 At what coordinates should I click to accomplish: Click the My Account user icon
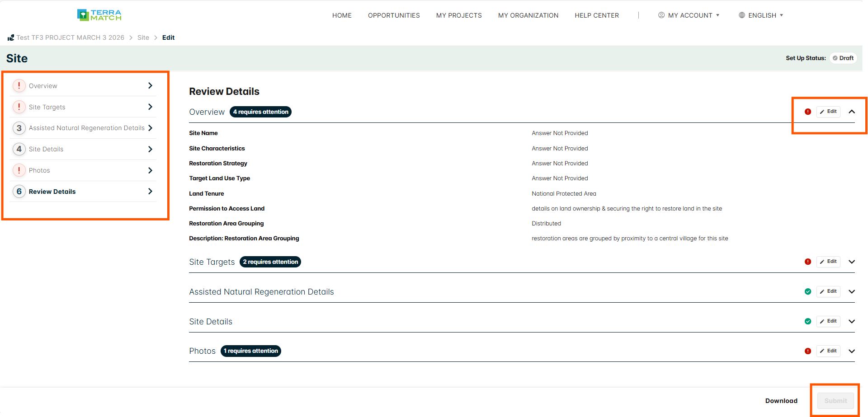tap(661, 15)
